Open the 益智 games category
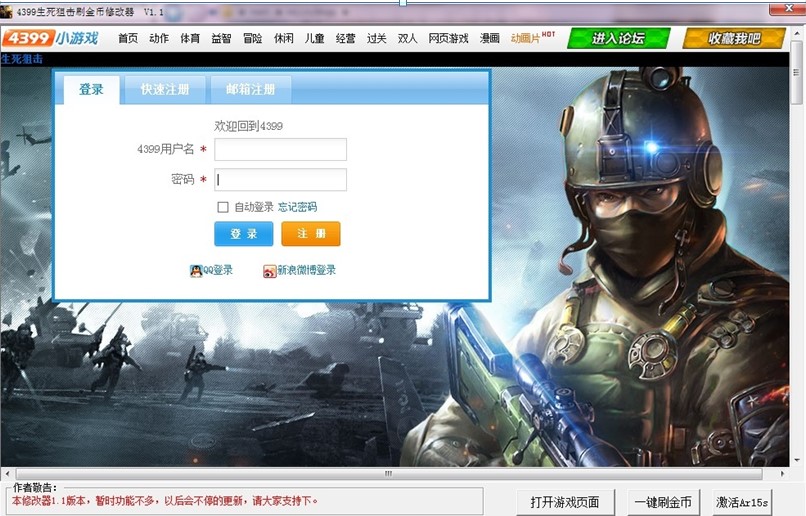The height and width of the screenshot is (516, 806). click(x=221, y=38)
